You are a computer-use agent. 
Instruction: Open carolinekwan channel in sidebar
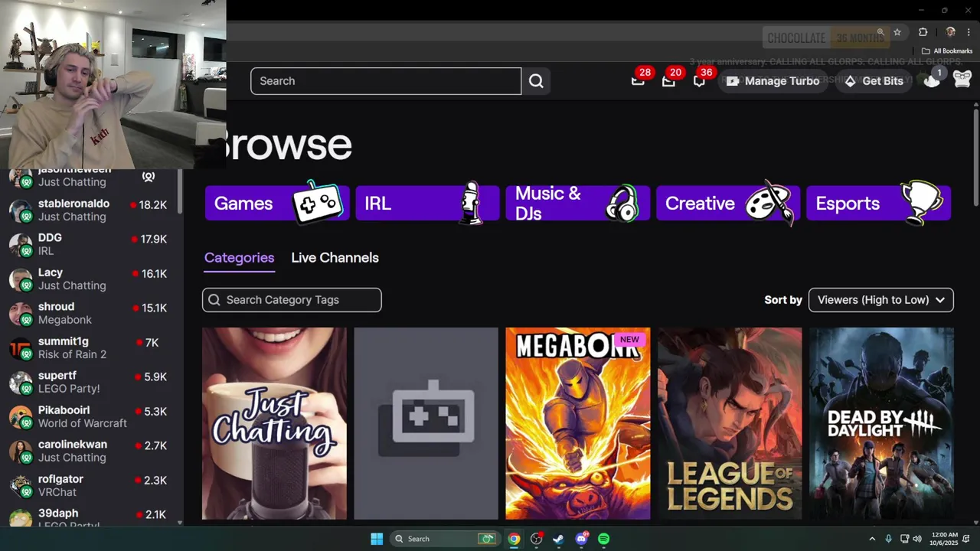click(x=90, y=451)
